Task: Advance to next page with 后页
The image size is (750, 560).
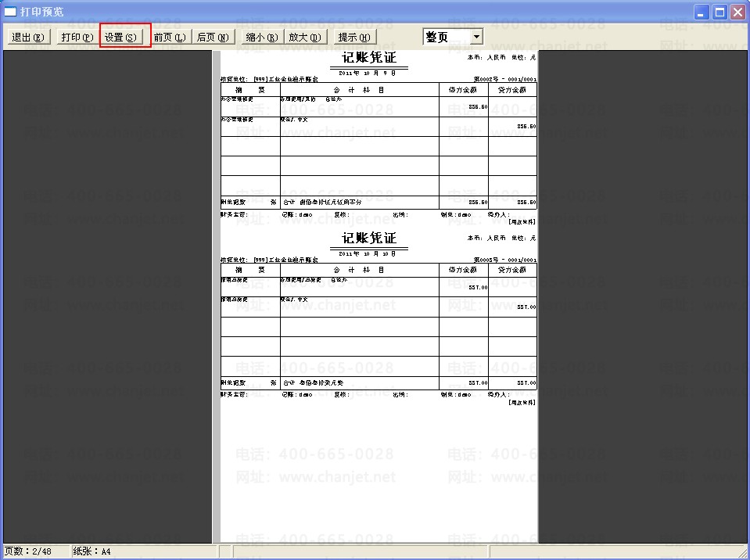Action: [x=213, y=37]
